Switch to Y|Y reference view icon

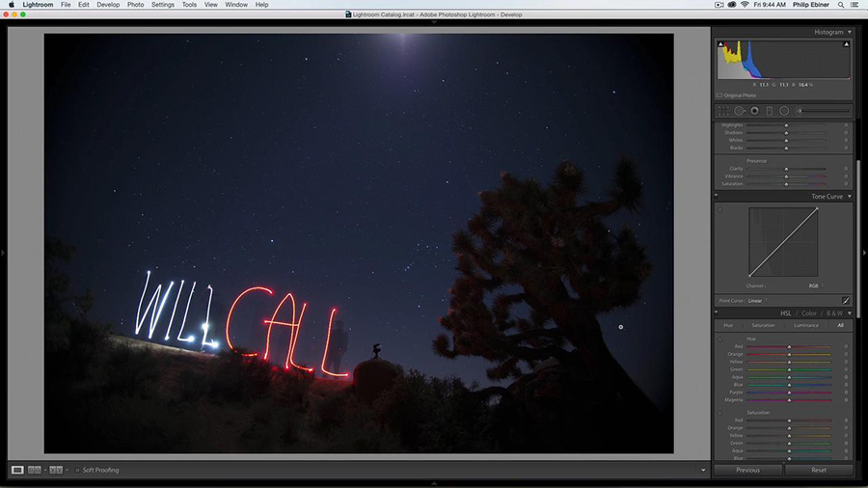click(56, 470)
